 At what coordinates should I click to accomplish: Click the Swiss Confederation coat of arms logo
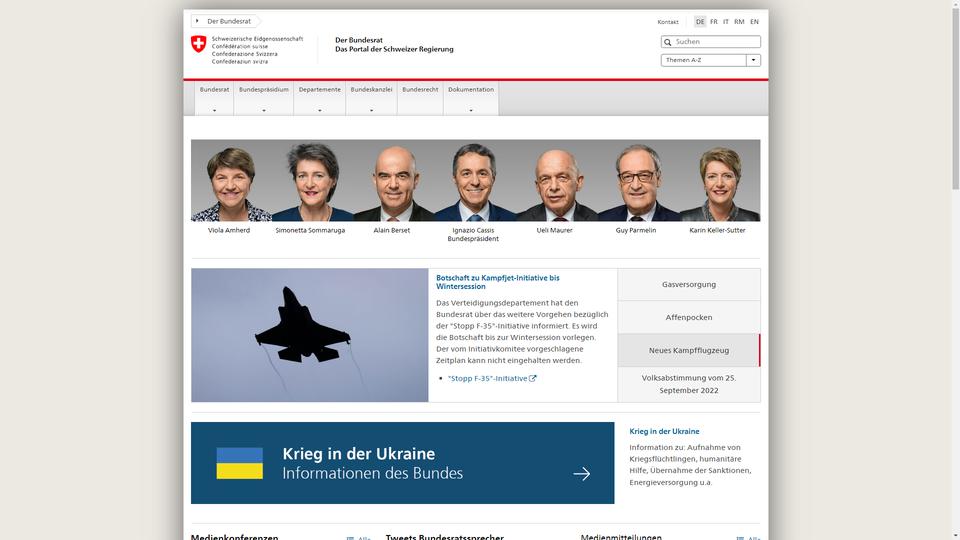198,43
